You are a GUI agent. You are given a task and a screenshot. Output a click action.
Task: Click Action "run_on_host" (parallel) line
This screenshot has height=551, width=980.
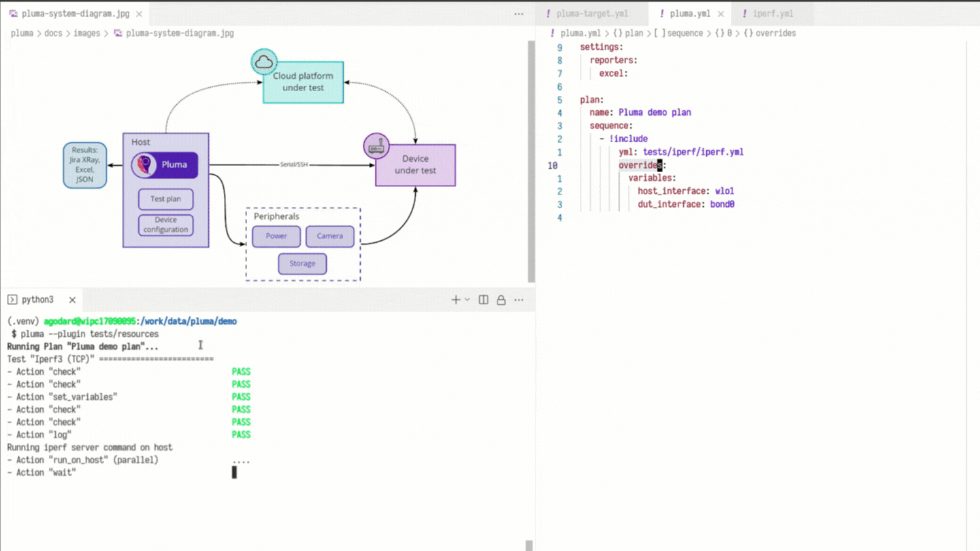click(82, 461)
